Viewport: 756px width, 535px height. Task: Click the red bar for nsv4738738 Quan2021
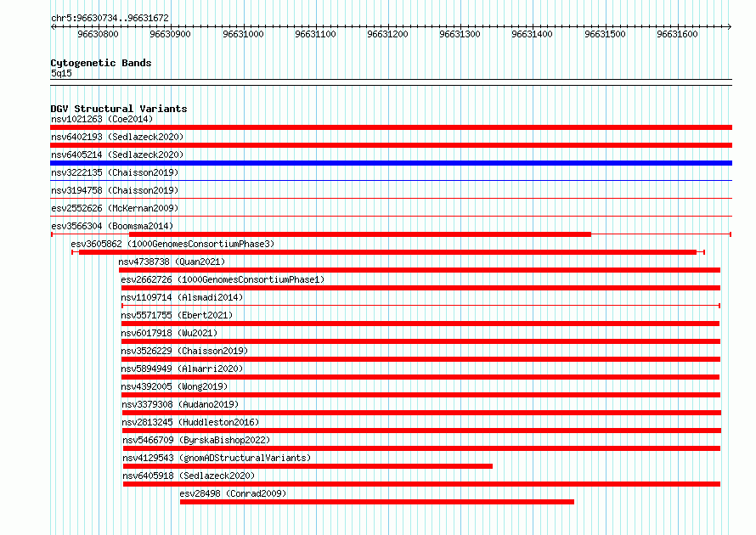click(420, 270)
